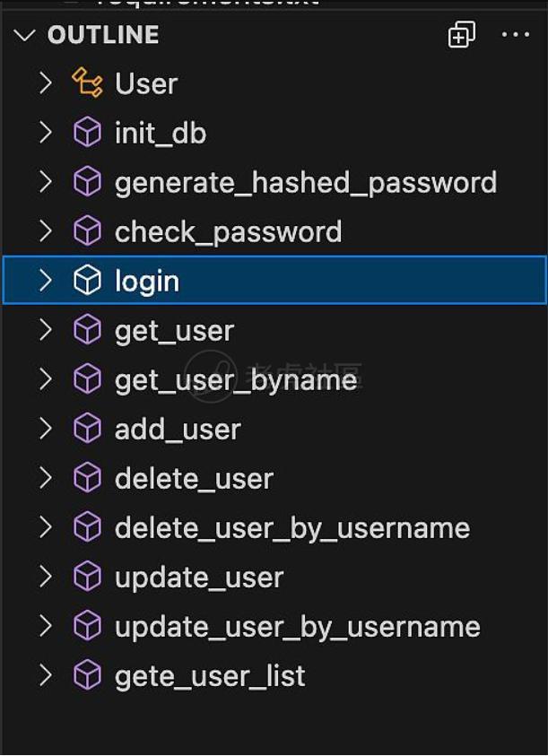Click the login function cube icon
Image resolution: width=548 pixels, height=756 pixels.
(x=87, y=282)
